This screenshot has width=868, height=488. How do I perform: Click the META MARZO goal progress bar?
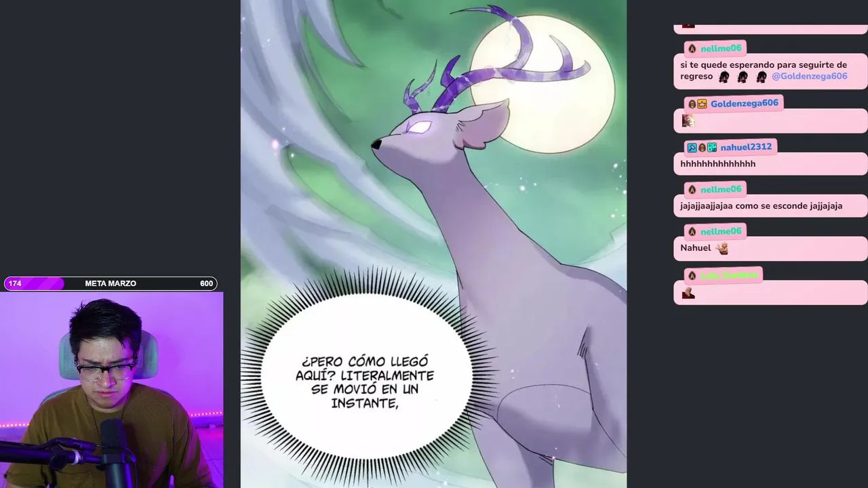[111, 283]
